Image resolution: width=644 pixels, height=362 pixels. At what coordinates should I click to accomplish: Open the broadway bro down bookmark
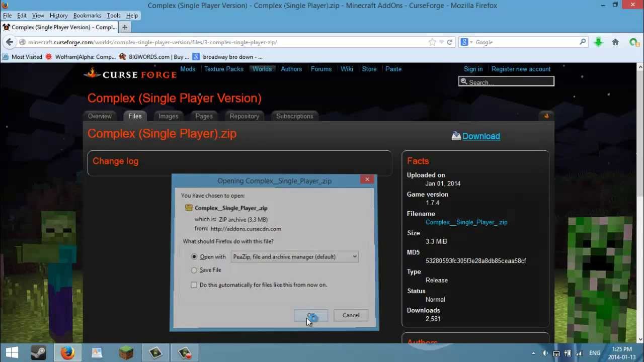pyautogui.click(x=227, y=57)
